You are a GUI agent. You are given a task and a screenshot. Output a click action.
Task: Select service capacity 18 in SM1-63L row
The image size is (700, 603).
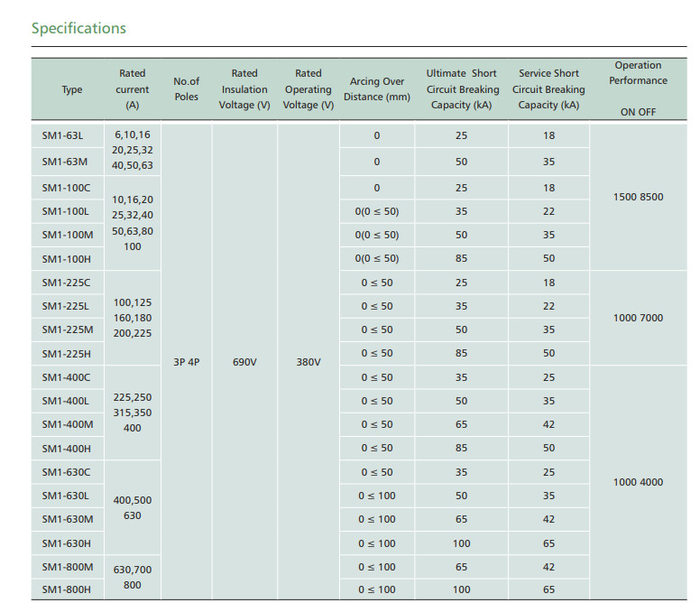(x=548, y=135)
